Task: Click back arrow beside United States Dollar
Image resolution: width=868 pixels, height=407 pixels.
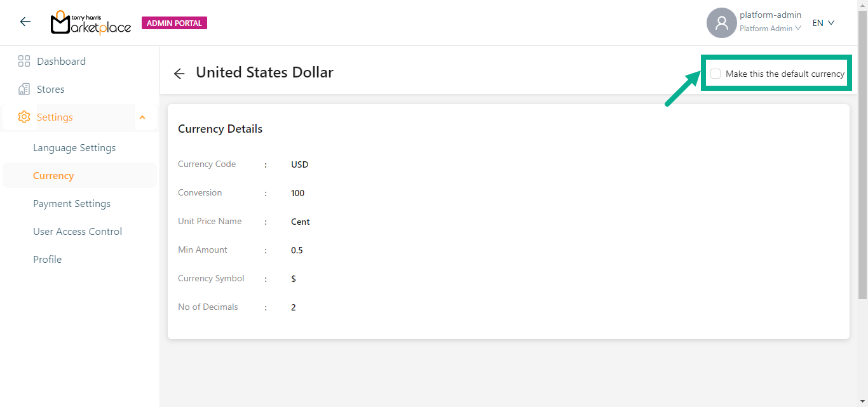Action: [179, 74]
